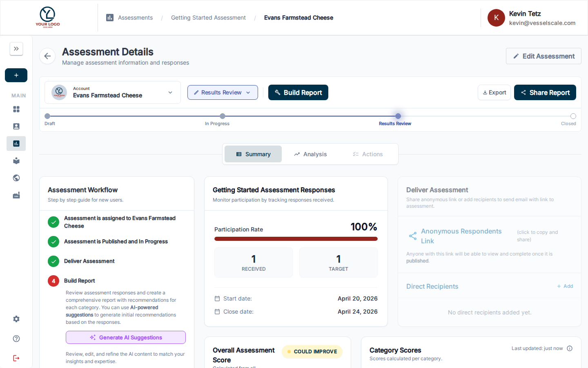Switch to the Actions tab
Viewport: 588px width, 368px height.
(x=368, y=154)
